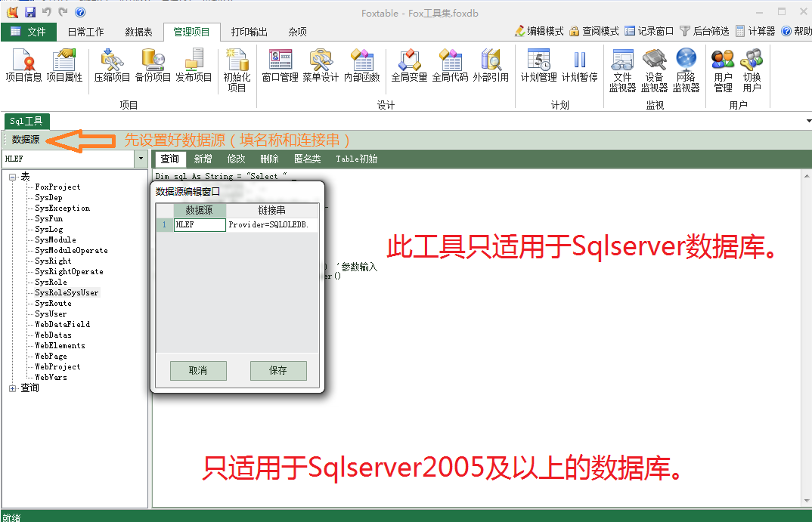Open 窗口管理 window management

point(280,66)
